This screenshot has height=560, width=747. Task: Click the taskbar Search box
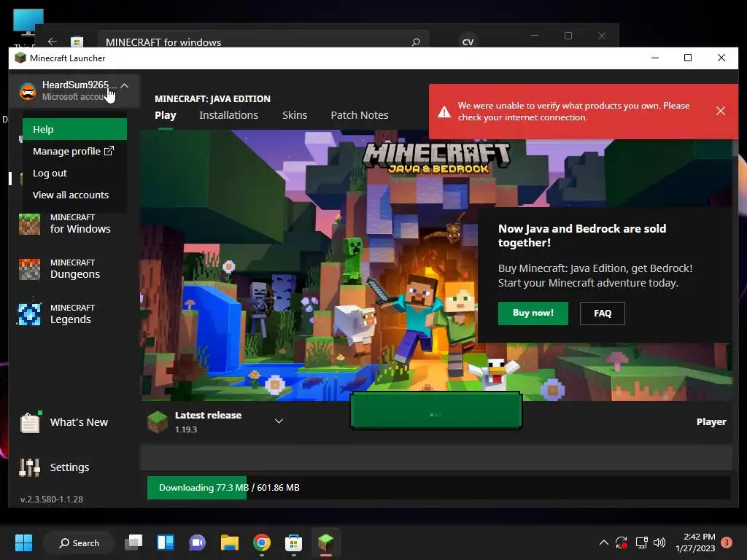79,542
